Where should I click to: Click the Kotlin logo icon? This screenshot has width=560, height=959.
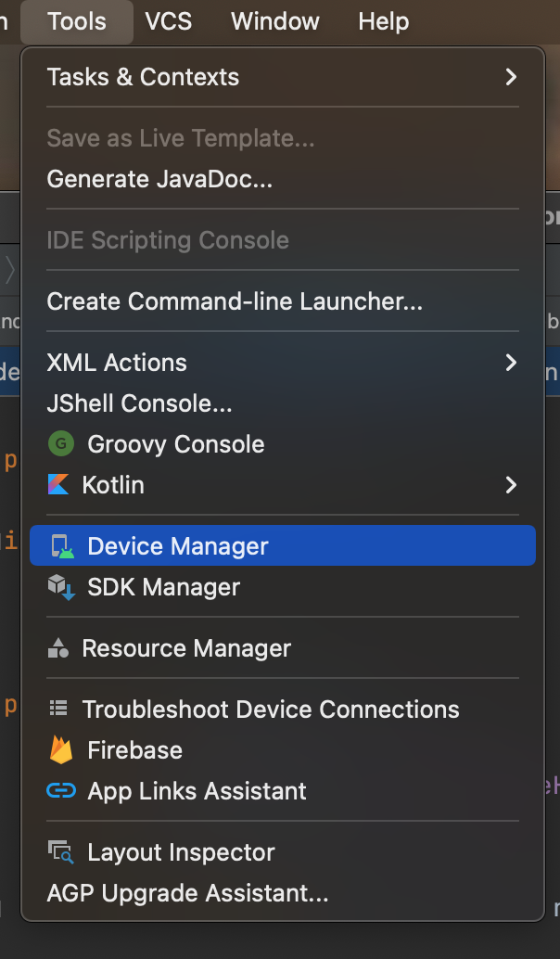[x=58, y=485]
